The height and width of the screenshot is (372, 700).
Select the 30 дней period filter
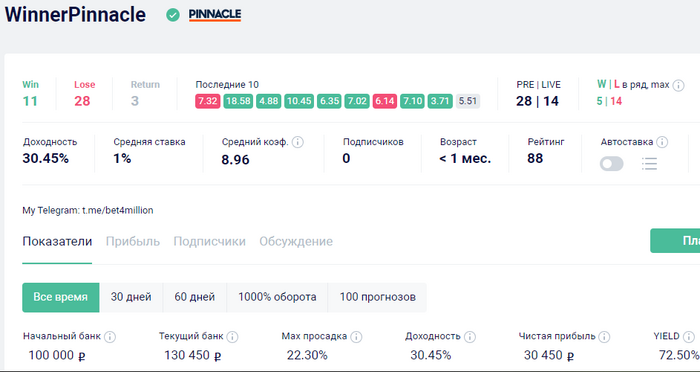click(131, 297)
